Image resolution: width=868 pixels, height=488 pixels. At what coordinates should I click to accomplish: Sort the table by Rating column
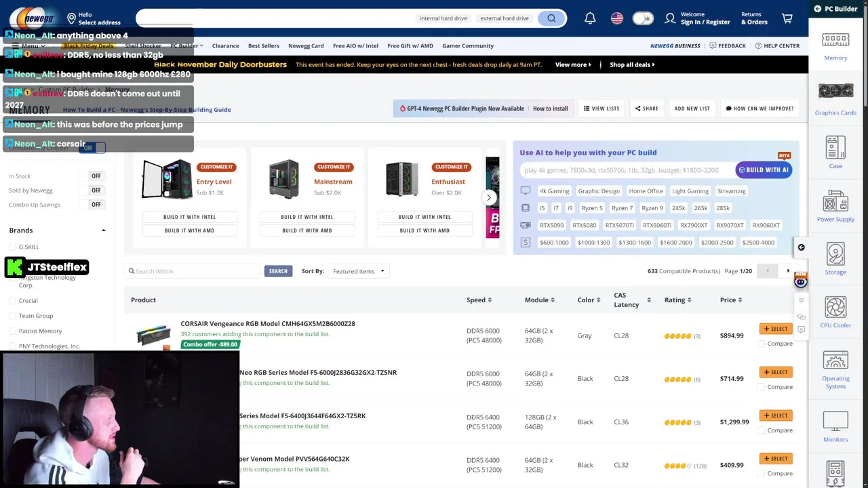[678, 300]
